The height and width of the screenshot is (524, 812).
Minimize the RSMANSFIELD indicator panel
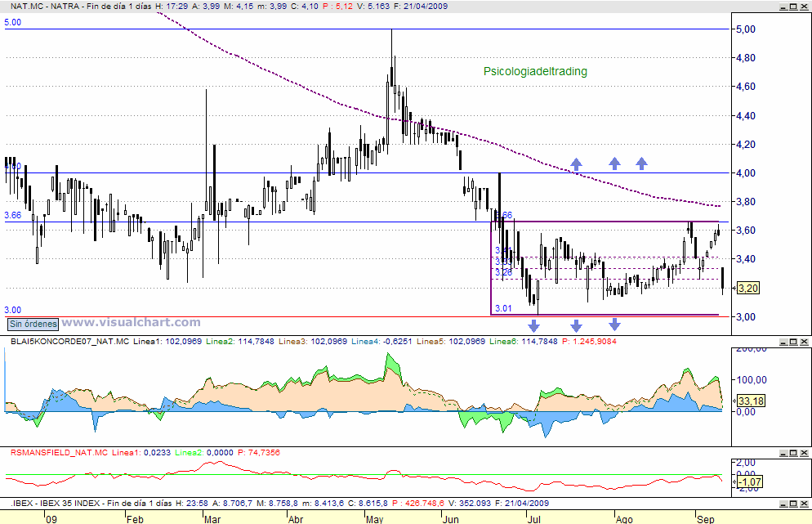tap(784, 453)
